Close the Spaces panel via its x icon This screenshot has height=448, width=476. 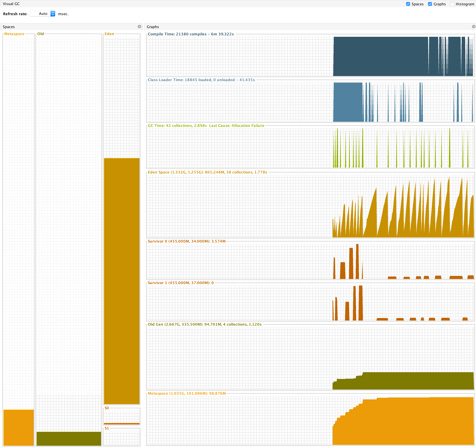point(140,27)
